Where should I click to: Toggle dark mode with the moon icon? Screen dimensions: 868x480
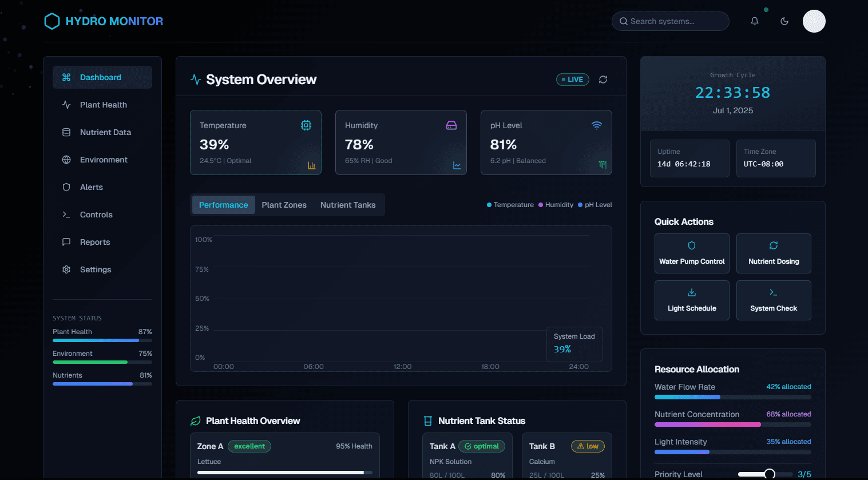(784, 21)
